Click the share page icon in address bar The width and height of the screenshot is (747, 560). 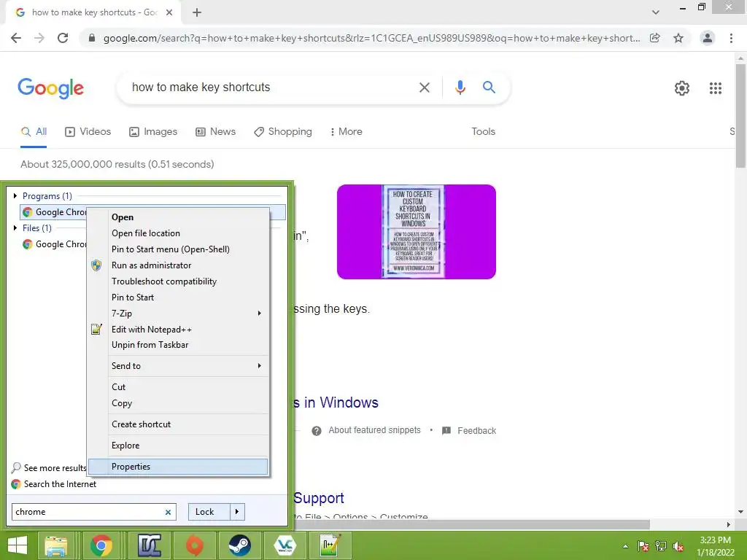655,38
